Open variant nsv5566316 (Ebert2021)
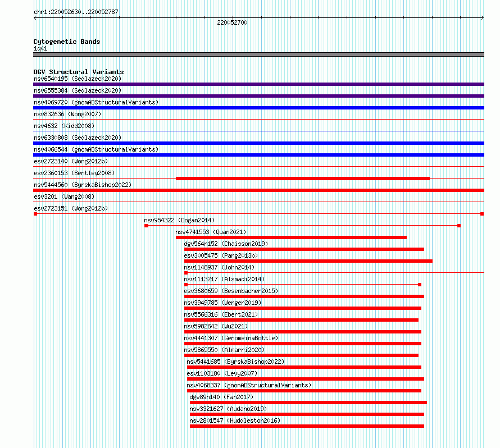 tap(221, 314)
